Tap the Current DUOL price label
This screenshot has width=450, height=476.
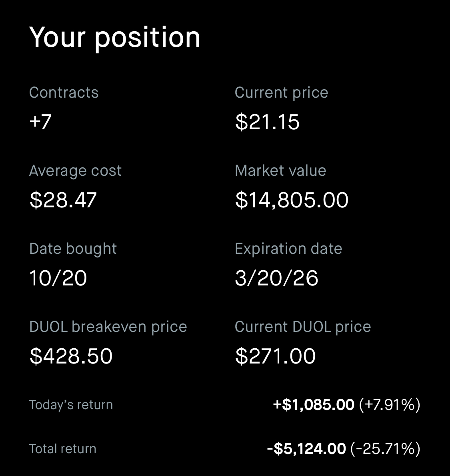pyautogui.click(x=303, y=327)
